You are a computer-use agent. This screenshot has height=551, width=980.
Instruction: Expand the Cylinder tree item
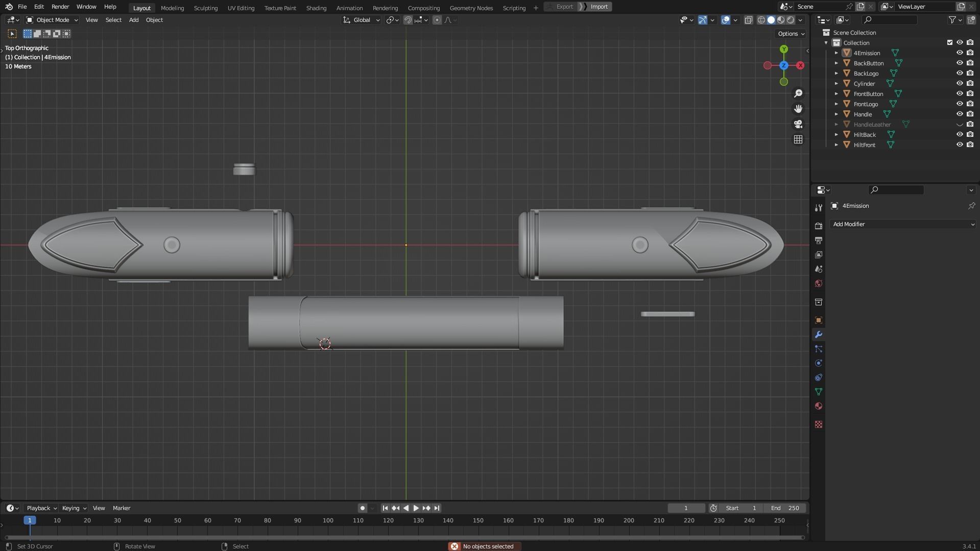tap(836, 84)
